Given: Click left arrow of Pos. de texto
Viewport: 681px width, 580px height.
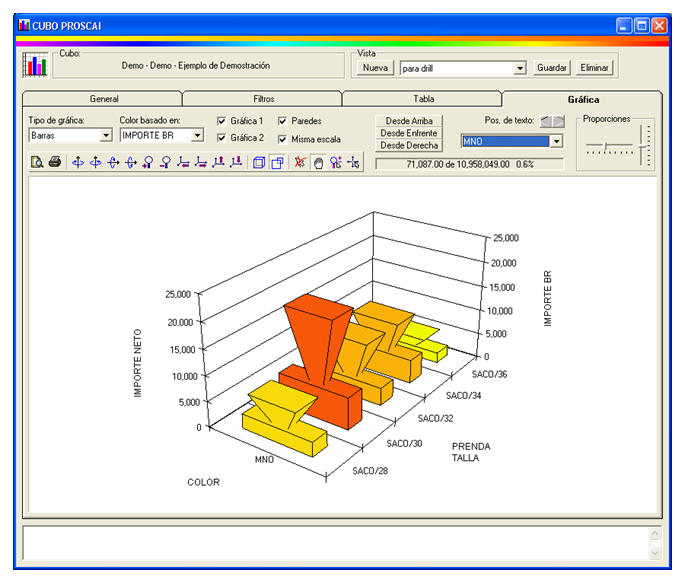Looking at the screenshot, I should coord(545,121).
